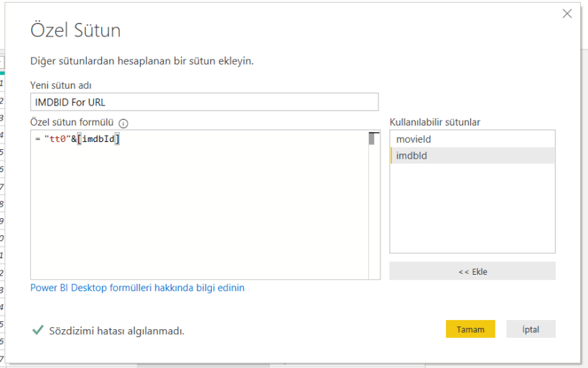Click the formula editor scrollbar thumb
The width and height of the screenshot is (588, 368).
(x=373, y=139)
